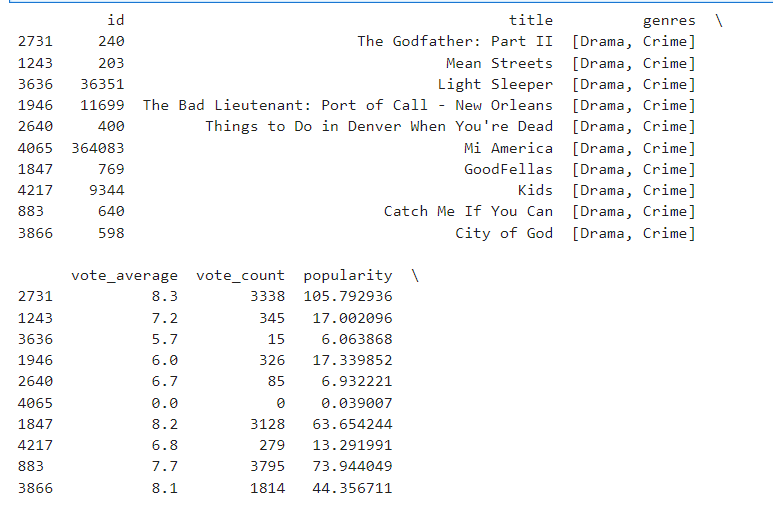Click popularity value 17.339852
The width and height of the screenshot is (773, 511).
coord(352,361)
